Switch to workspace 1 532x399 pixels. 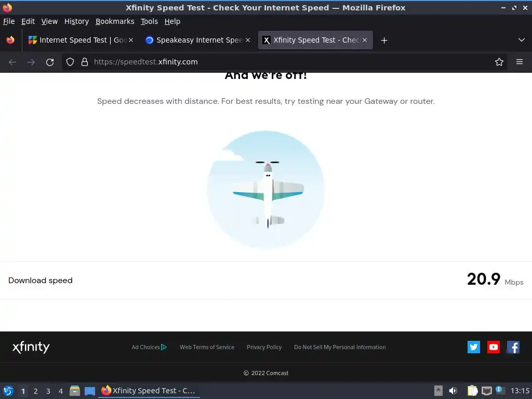[x=23, y=391]
